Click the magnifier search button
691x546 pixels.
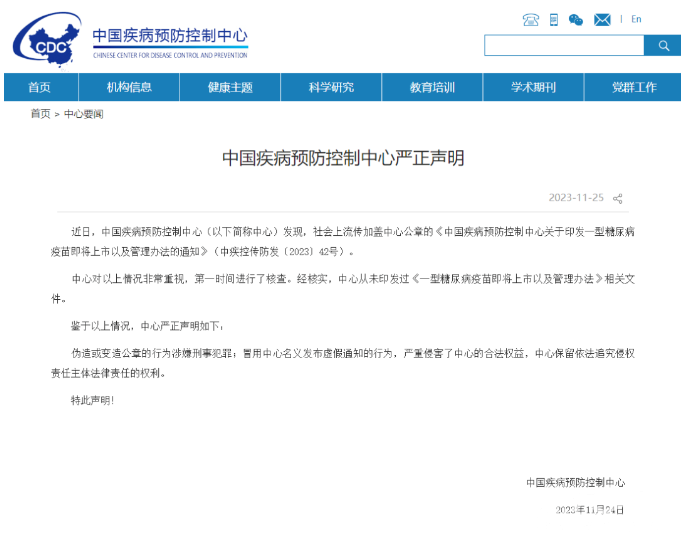tap(662, 45)
